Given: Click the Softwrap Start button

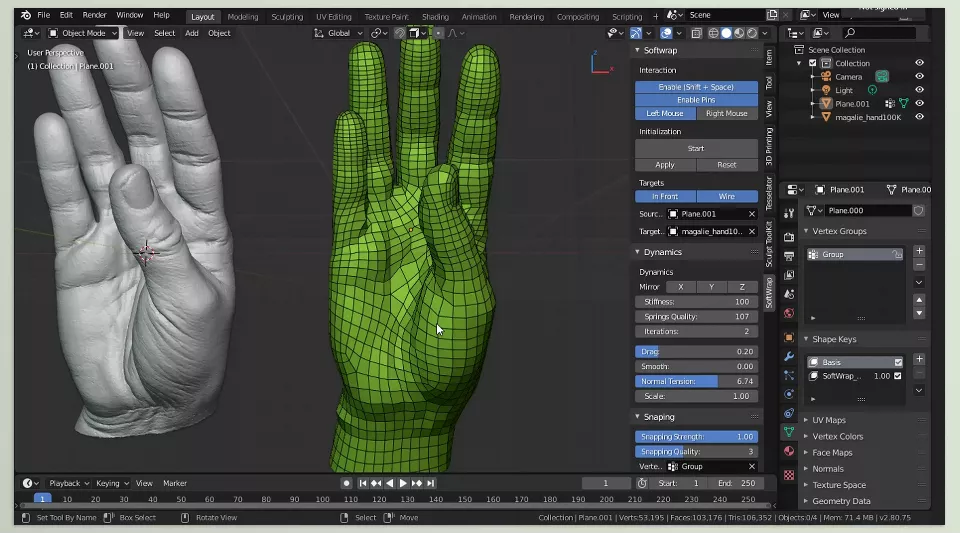Looking at the screenshot, I should (696, 148).
